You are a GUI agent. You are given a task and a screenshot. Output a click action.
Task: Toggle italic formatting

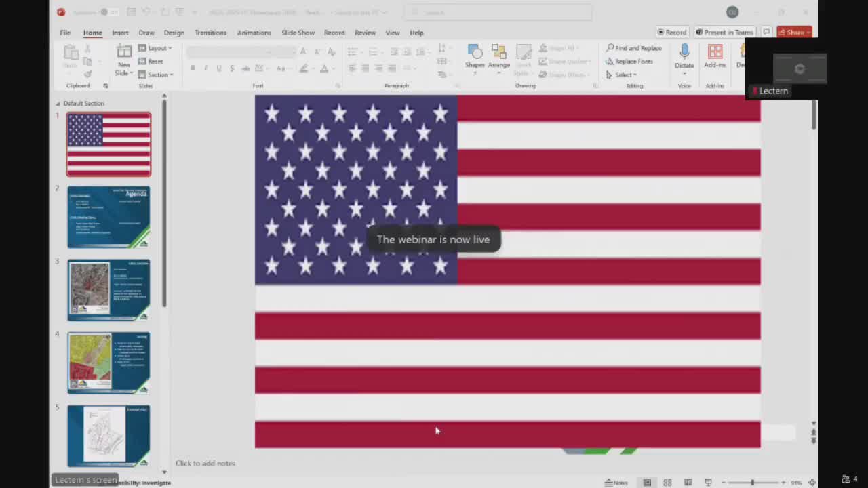tap(205, 68)
